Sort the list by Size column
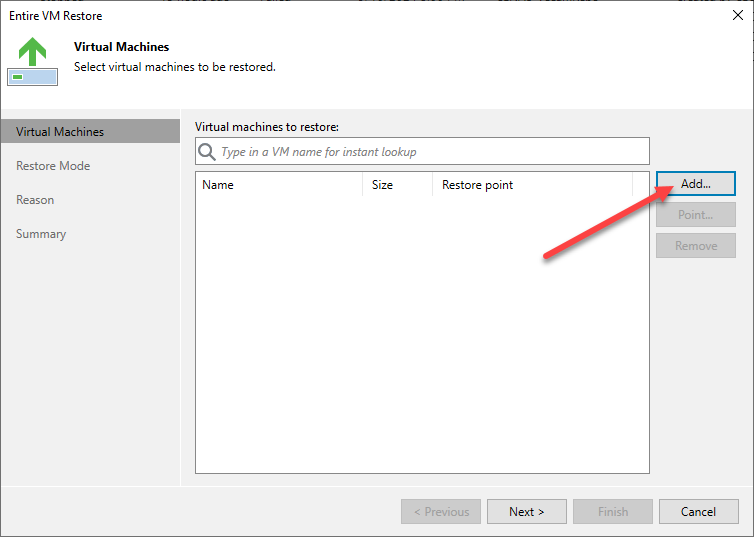Screen dimensions: 754x537 [x=397, y=185]
